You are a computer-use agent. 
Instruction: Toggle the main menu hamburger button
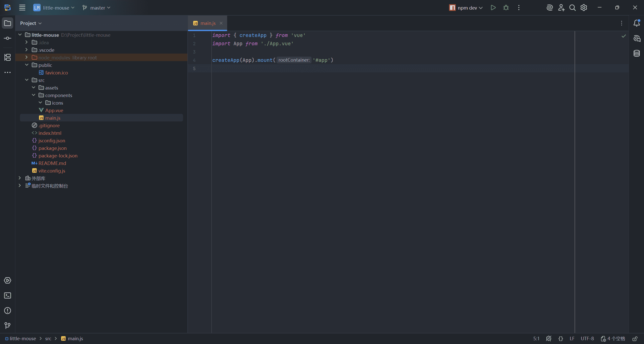pos(22,8)
